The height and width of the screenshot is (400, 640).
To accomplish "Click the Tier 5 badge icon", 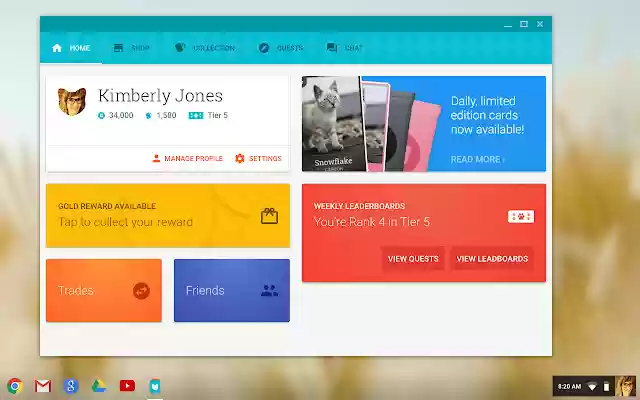I will pyautogui.click(x=196, y=116).
